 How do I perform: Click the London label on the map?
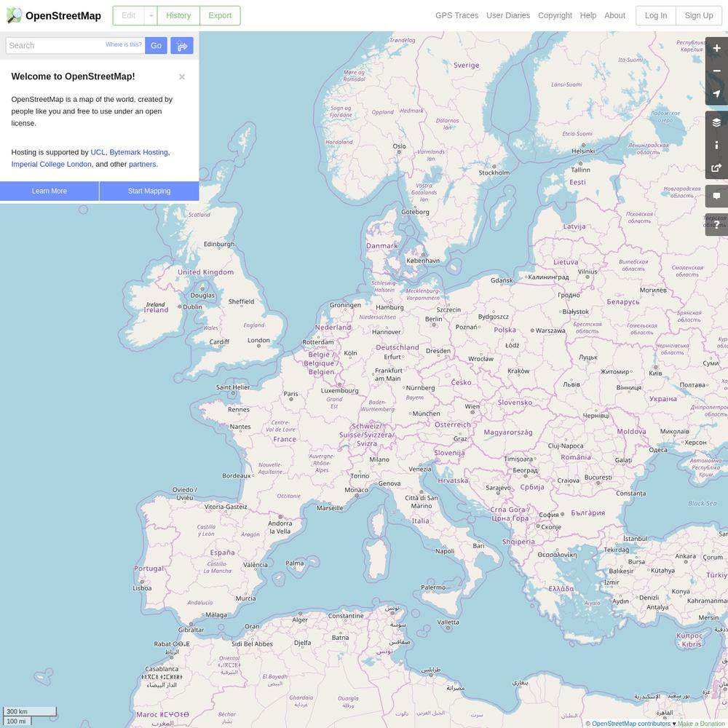[258, 340]
